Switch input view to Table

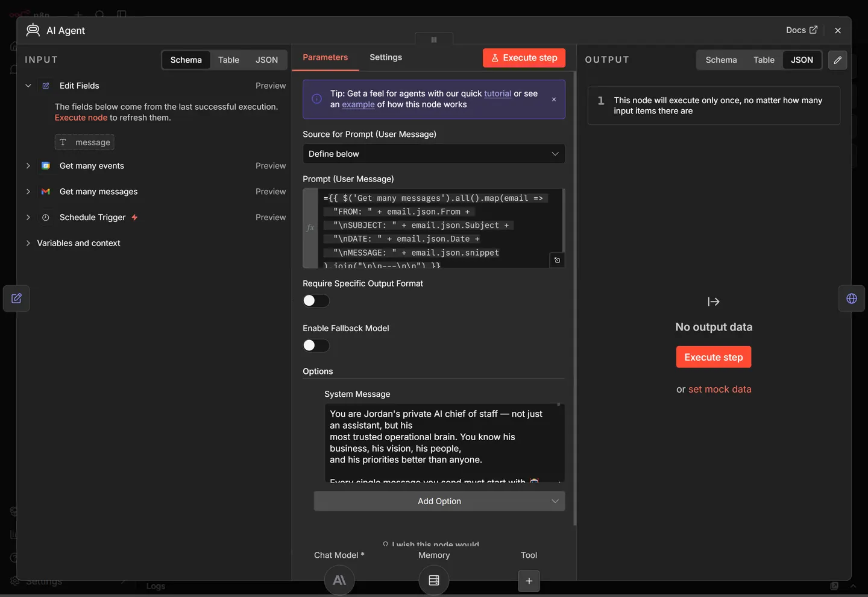[228, 60]
